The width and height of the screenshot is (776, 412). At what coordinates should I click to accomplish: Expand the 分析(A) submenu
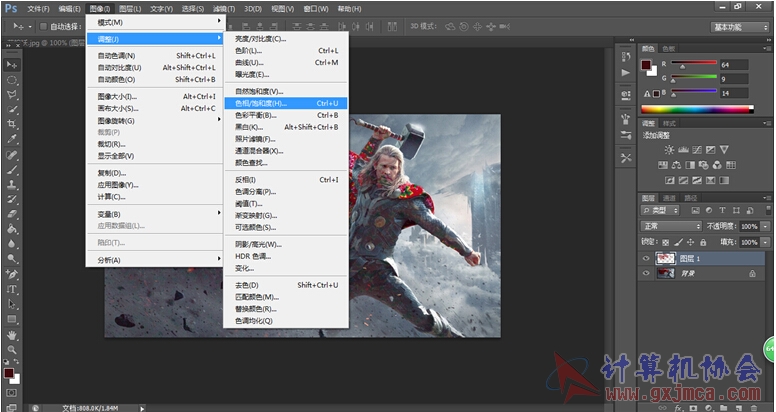pyautogui.click(x=155, y=260)
